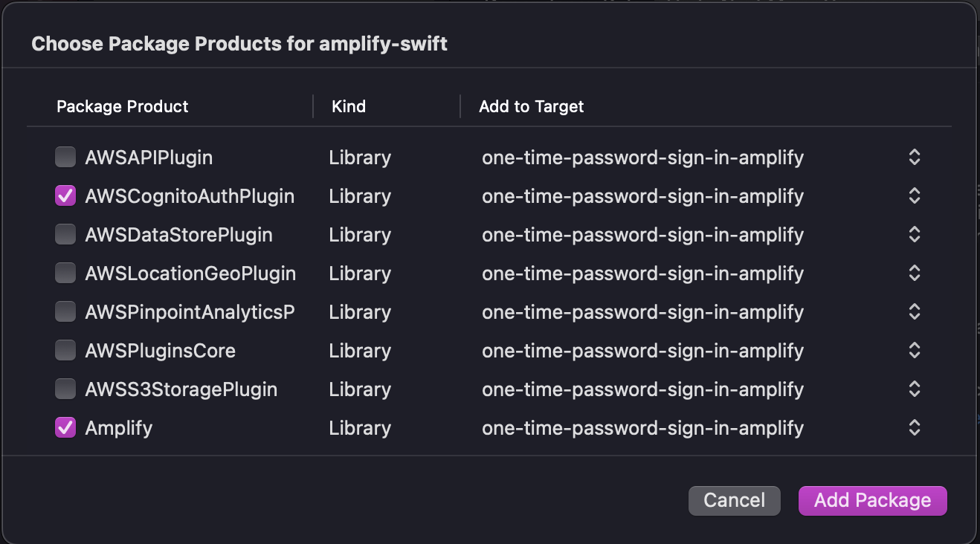Click the Cancel button
This screenshot has height=544, width=980.
pyautogui.click(x=734, y=501)
